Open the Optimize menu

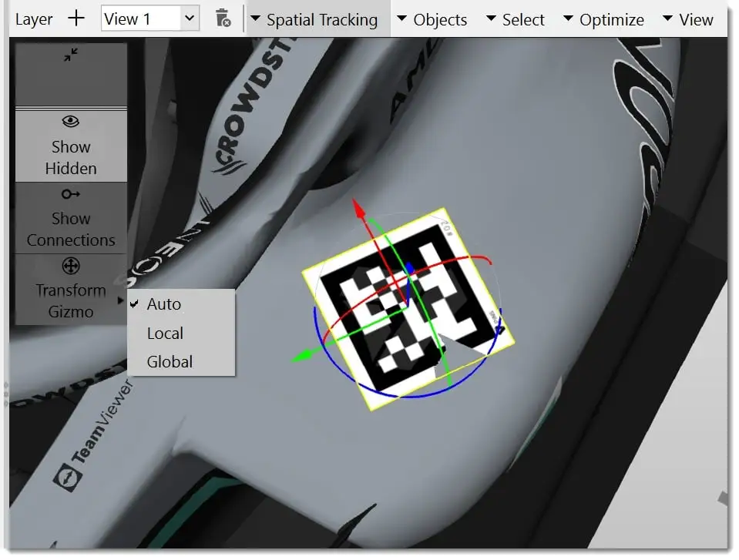point(603,19)
